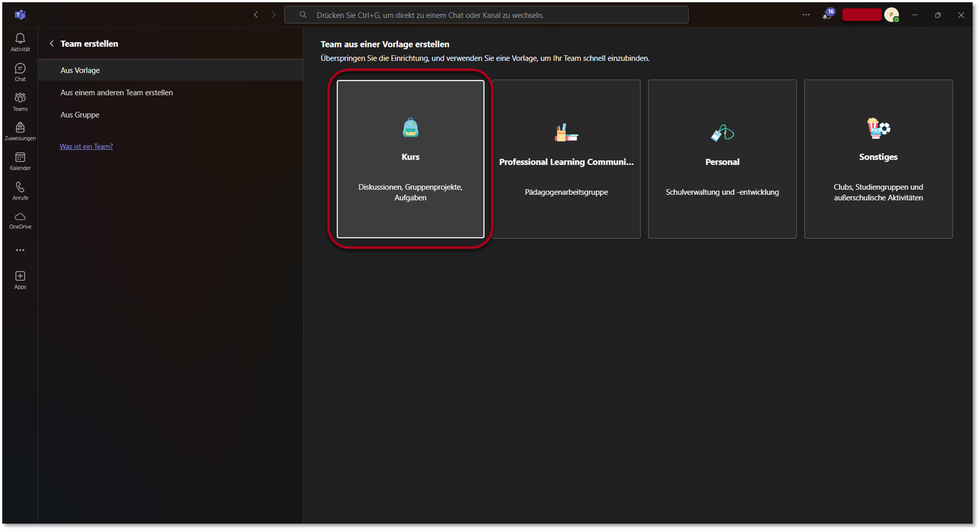Open OneDrive cloud icon
Viewport: 980px width, 531px height.
(20, 220)
